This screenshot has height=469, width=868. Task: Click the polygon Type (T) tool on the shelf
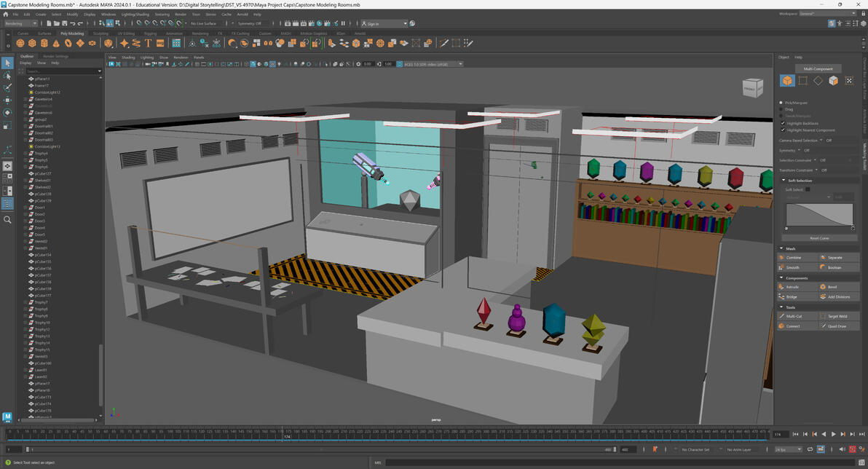148,43
